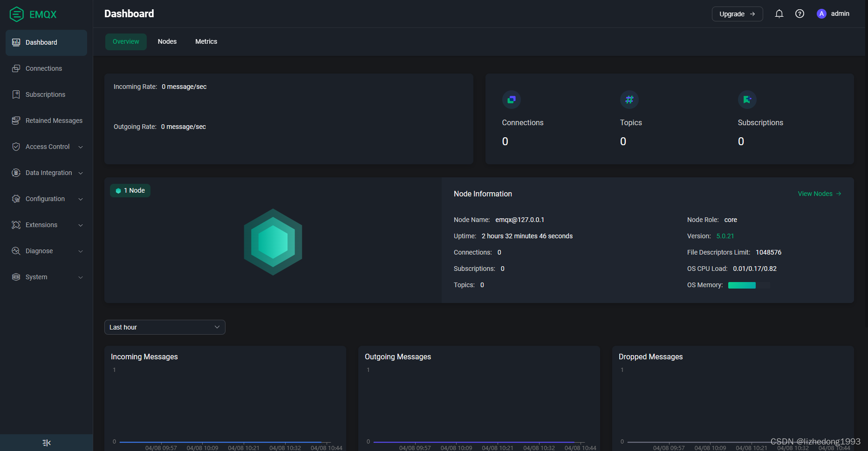Viewport: 868px width, 451px height.
Task: Expand the Data Integration chevron
Action: (81, 173)
